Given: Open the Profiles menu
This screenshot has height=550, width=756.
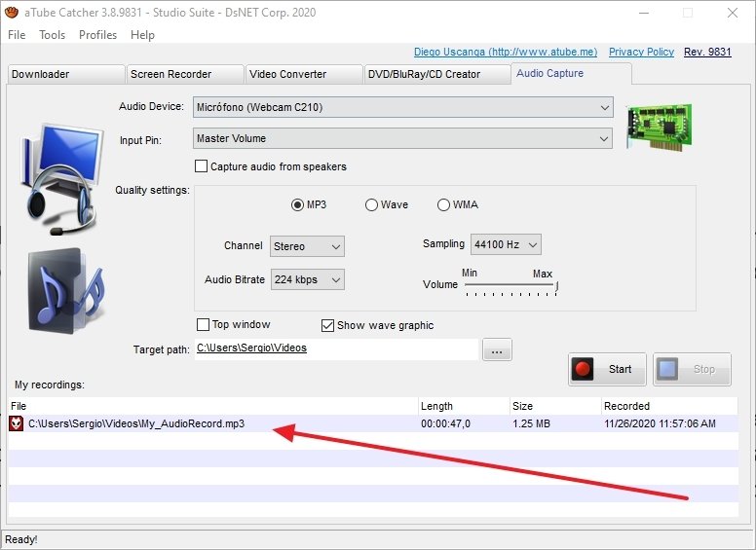Looking at the screenshot, I should (x=97, y=35).
